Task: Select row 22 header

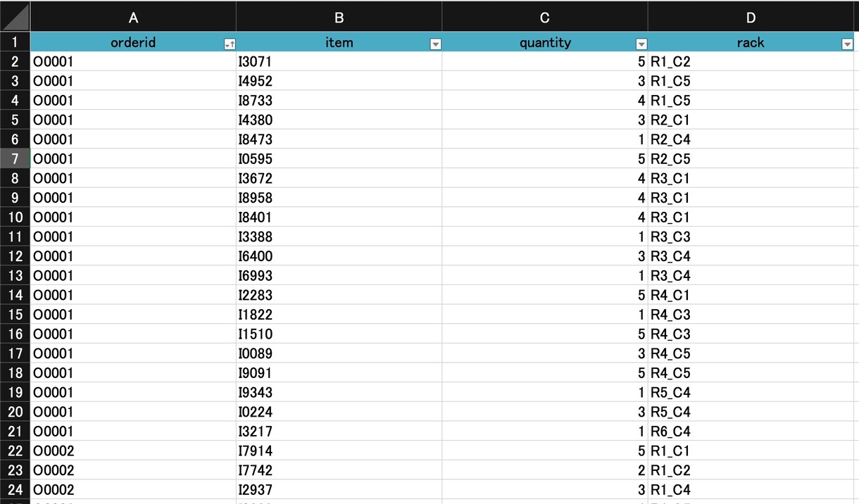Action: (x=15, y=451)
